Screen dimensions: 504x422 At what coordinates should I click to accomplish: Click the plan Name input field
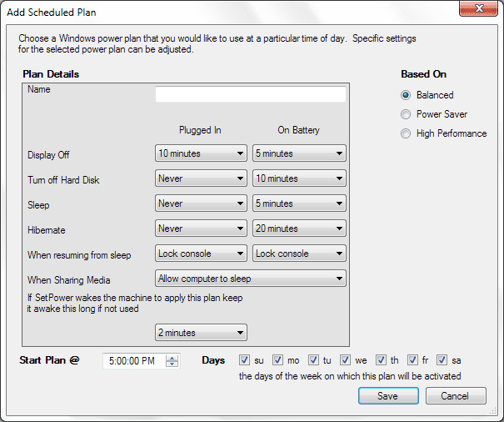click(x=251, y=94)
